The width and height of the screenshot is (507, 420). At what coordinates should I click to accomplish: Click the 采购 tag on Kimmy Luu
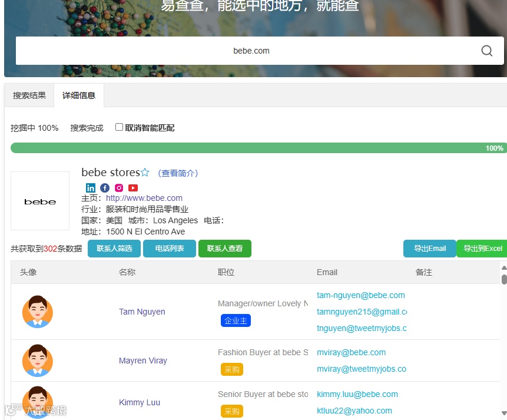point(232,411)
